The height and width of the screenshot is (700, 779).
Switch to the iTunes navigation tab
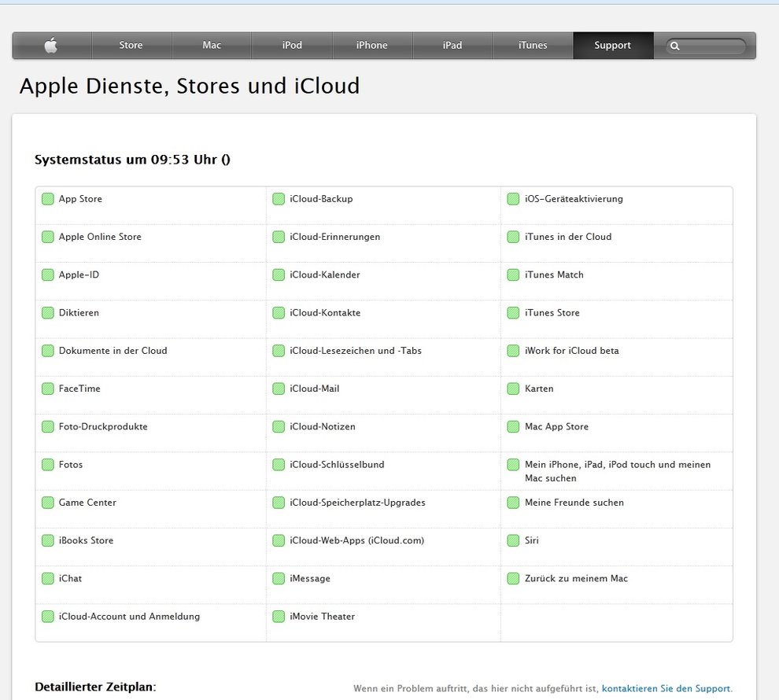533,46
